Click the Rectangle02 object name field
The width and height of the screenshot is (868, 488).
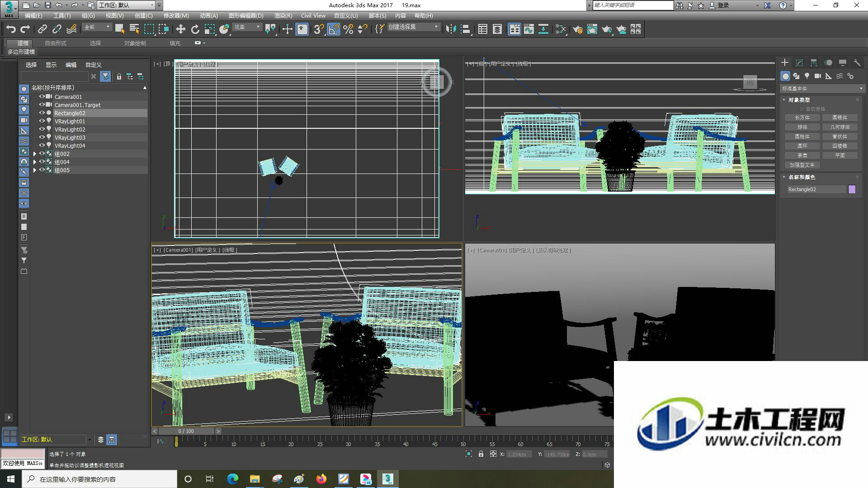click(816, 189)
